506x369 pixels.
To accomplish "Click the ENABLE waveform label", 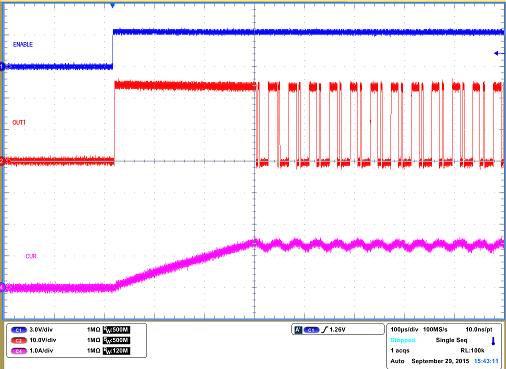I will (x=23, y=44).
